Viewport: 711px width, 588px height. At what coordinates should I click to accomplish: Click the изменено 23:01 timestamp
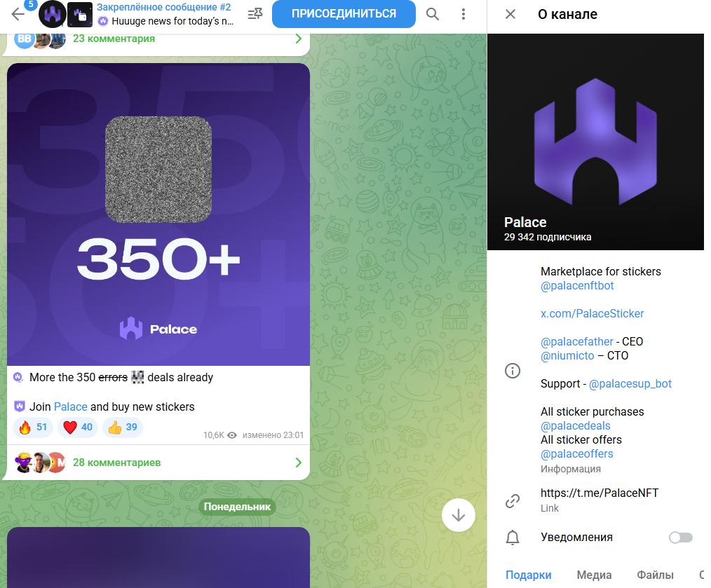click(273, 435)
